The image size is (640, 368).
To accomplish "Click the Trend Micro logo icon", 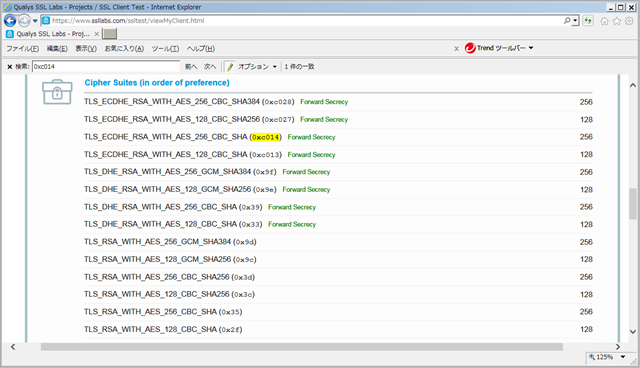I will (x=470, y=48).
